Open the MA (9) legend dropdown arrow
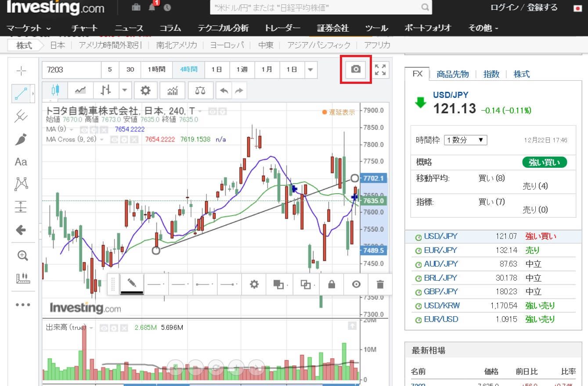Screen dimensions: 588x386 pyautogui.click(x=72, y=130)
